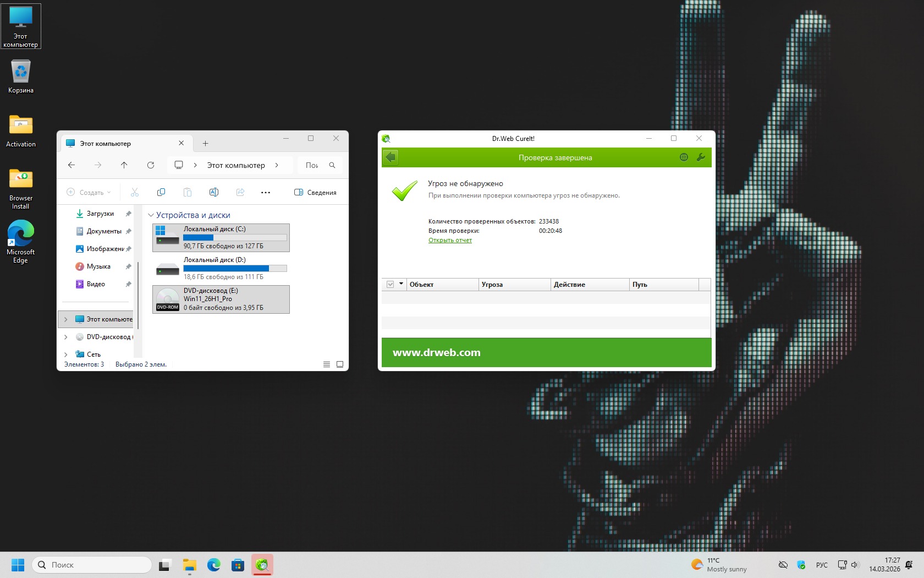Open Dr.Web settings wrench icon
924x578 pixels.
point(701,157)
